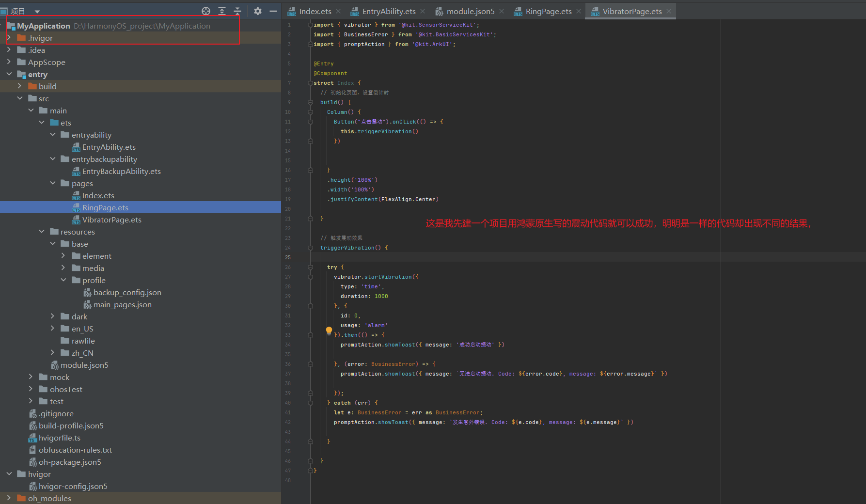866x504 pixels.
Task: Select backup_config.json file
Action: tap(127, 292)
